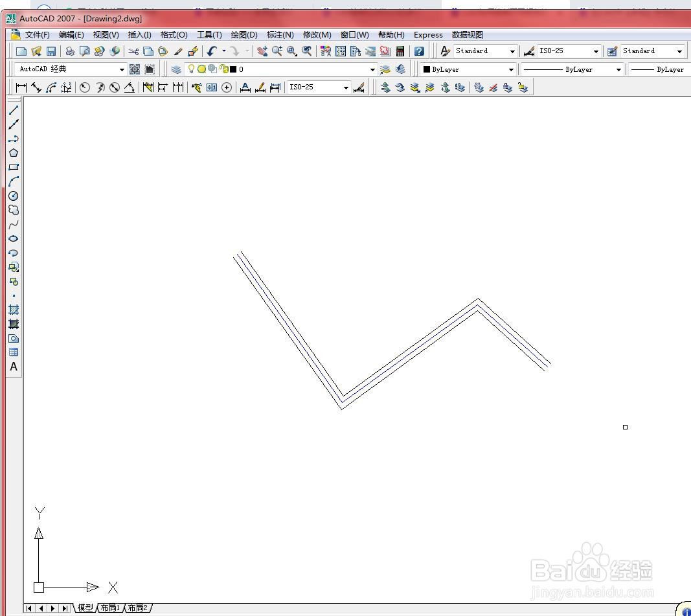Open the Layer Properties Manager
The height and width of the screenshot is (616, 691).
tap(176, 69)
